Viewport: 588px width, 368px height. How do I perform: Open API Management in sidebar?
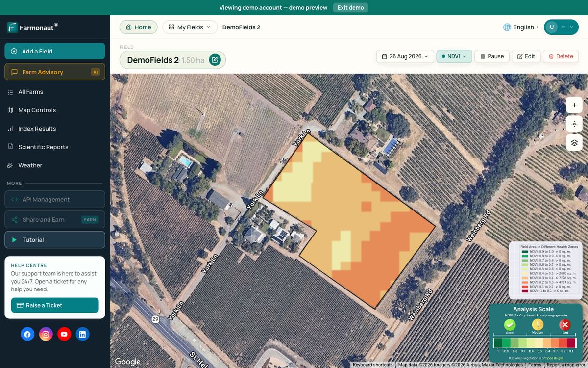[x=55, y=199]
